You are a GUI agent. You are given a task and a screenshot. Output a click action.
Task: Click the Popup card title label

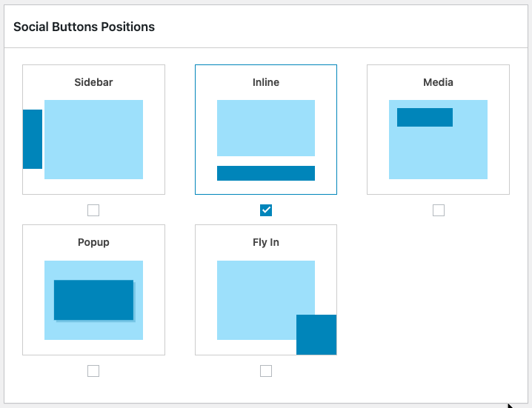93,242
